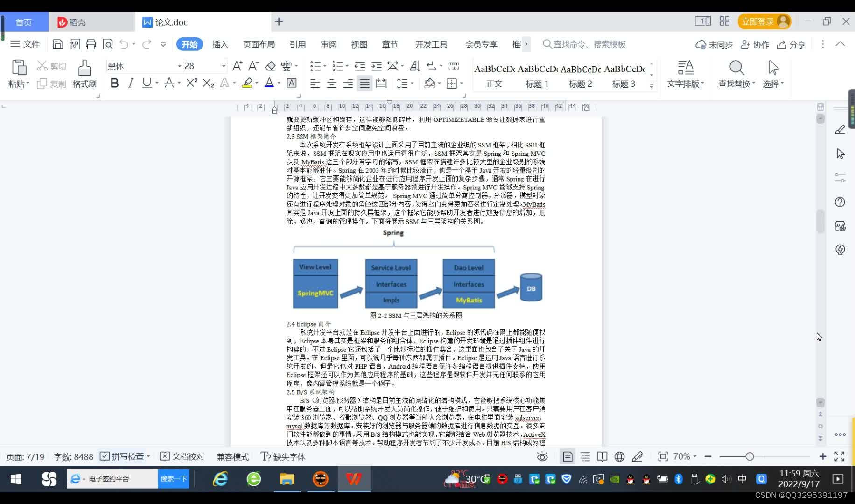Clear formatting with eraser icon
The height and width of the screenshot is (504, 855).
270,66
